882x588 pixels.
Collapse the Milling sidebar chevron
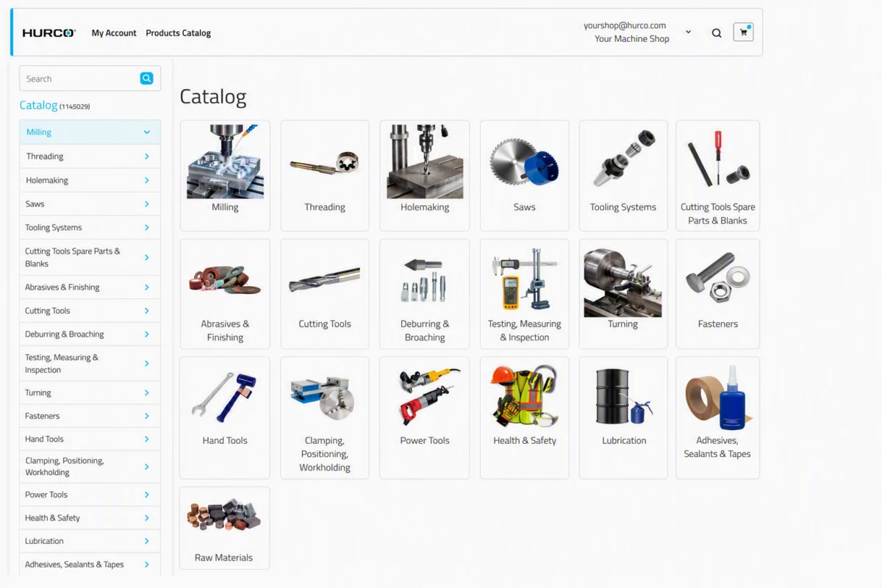[x=147, y=132]
